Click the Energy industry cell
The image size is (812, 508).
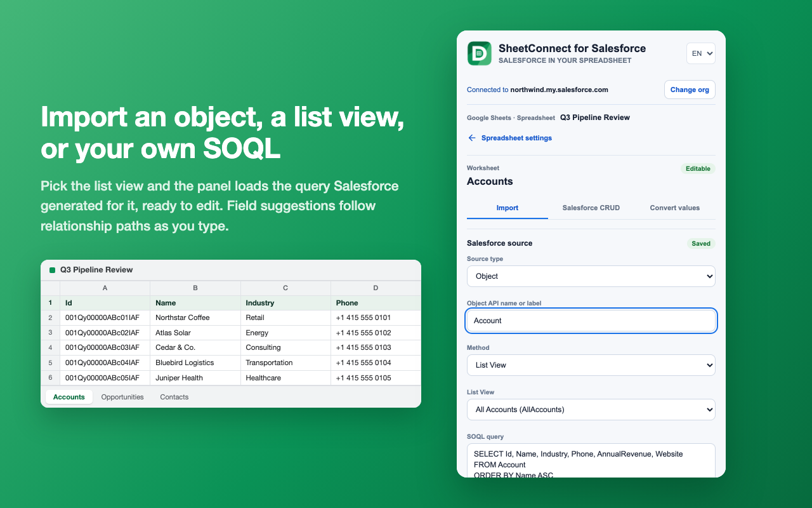[x=285, y=333]
